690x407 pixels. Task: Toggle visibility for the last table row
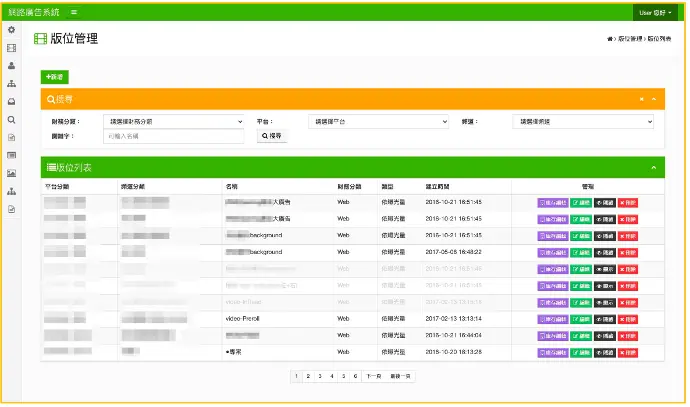coord(604,352)
